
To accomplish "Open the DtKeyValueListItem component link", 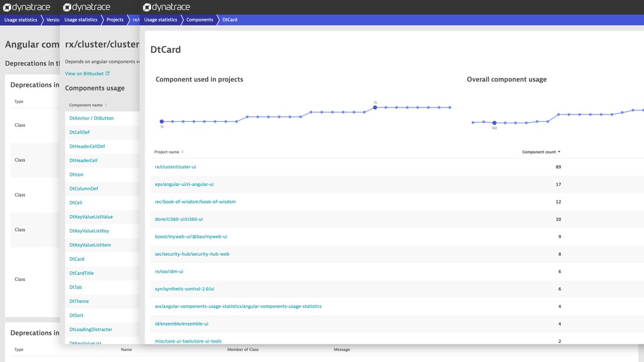I will 90,245.
